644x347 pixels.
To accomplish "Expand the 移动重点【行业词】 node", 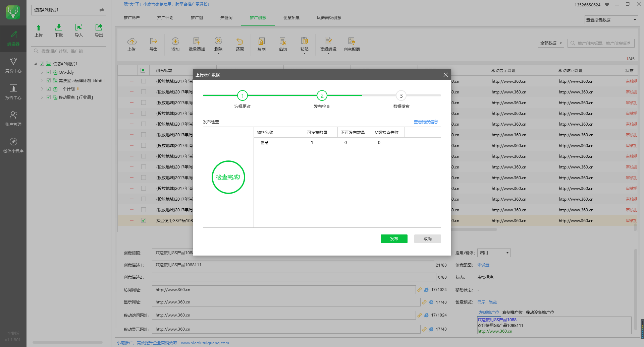I will [x=42, y=97].
